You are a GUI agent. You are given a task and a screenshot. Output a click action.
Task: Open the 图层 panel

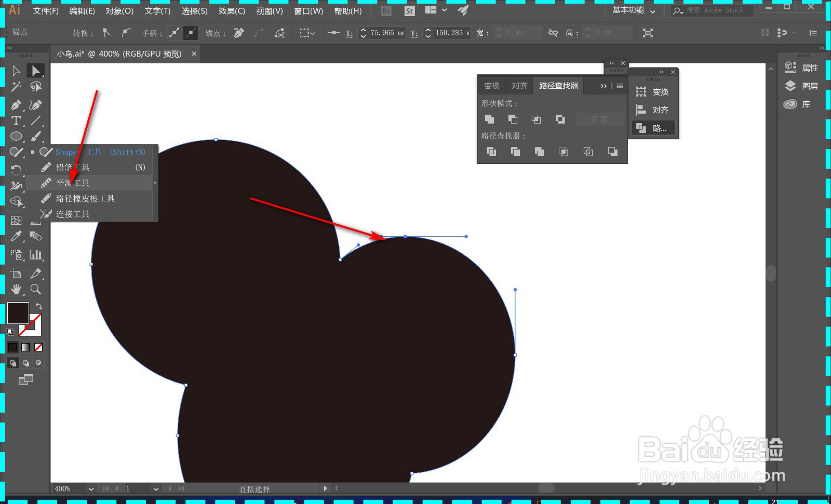point(801,86)
